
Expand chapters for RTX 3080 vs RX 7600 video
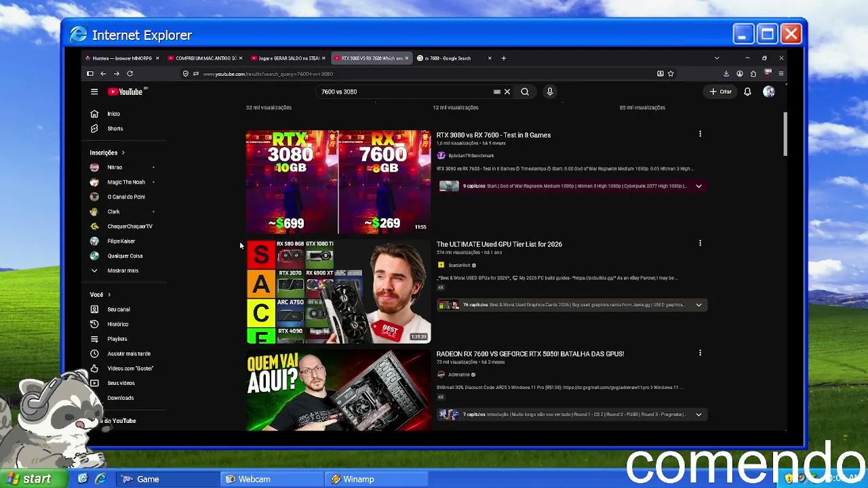tap(698, 186)
